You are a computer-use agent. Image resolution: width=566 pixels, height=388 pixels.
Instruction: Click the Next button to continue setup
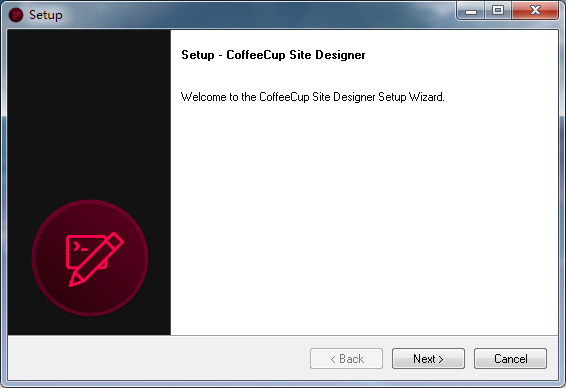coord(428,358)
